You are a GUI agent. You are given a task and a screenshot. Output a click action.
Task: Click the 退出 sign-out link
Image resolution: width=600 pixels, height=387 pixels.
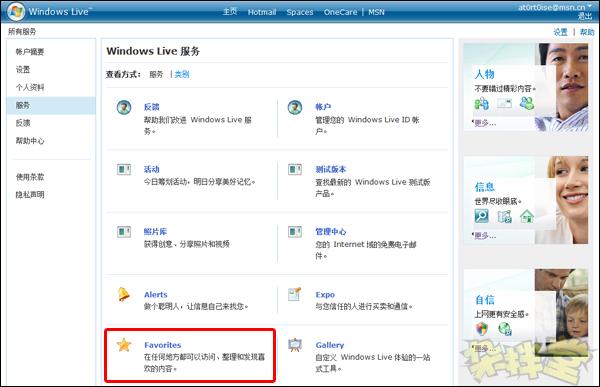point(585,16)
